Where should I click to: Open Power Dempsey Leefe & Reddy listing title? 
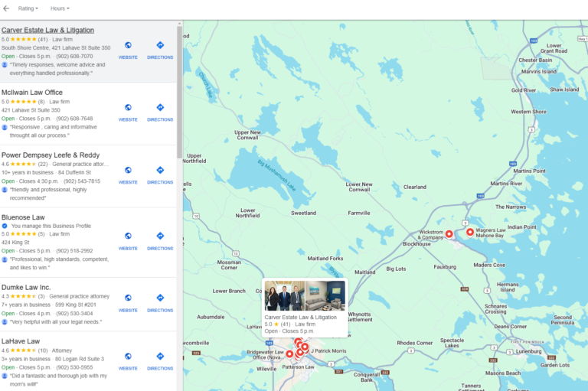51,155
